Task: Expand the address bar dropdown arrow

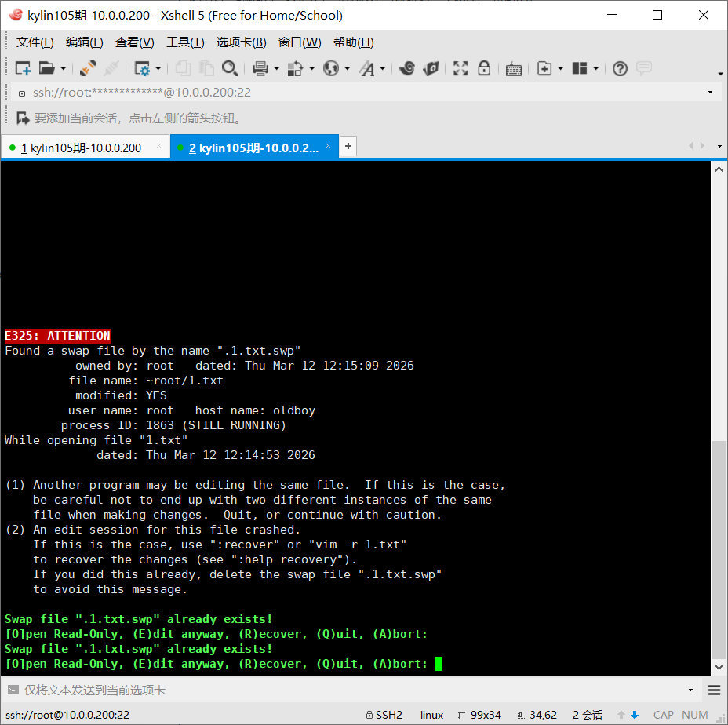Action: (x=711, y=93)
